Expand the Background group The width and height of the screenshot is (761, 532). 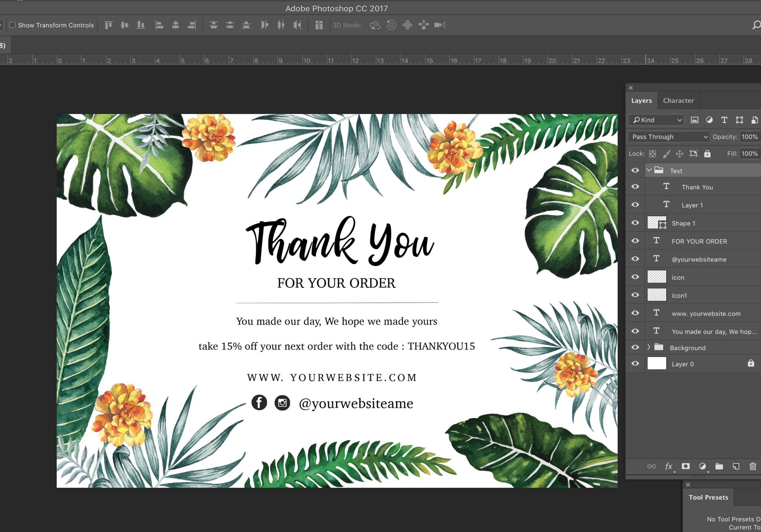[648, 347]
